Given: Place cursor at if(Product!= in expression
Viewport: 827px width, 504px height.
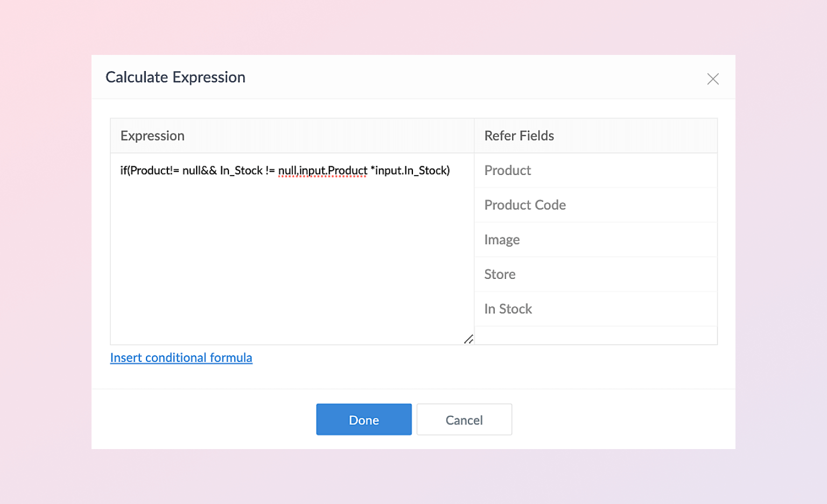Looking at the screenshot, I should [150, 171].
